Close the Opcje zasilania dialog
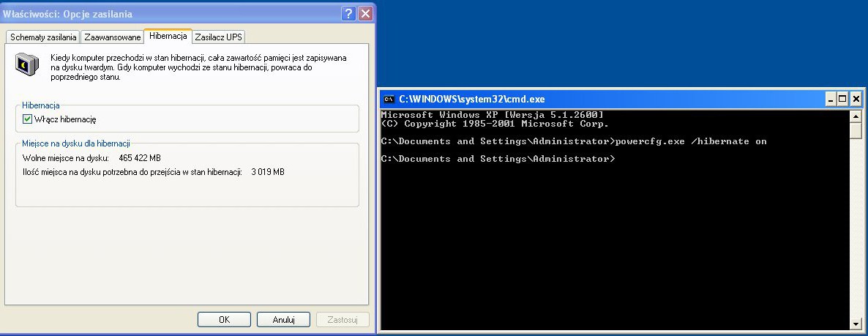Viewport: 868px width, 336px height. point(365,14)
